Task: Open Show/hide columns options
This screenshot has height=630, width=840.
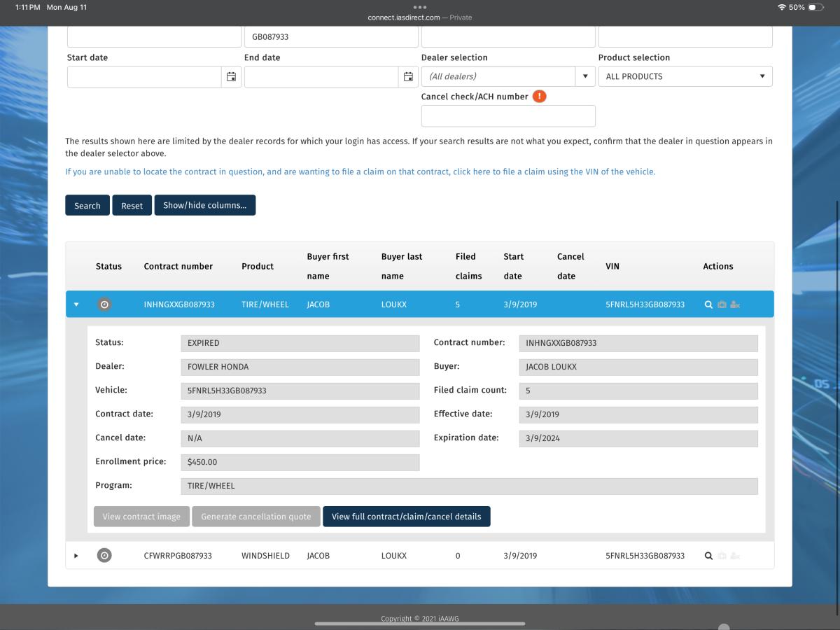Action: pyautogui.click(x=205, y=205)
